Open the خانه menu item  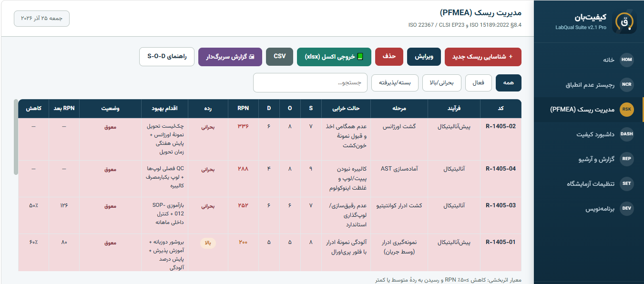pos(589,60)
